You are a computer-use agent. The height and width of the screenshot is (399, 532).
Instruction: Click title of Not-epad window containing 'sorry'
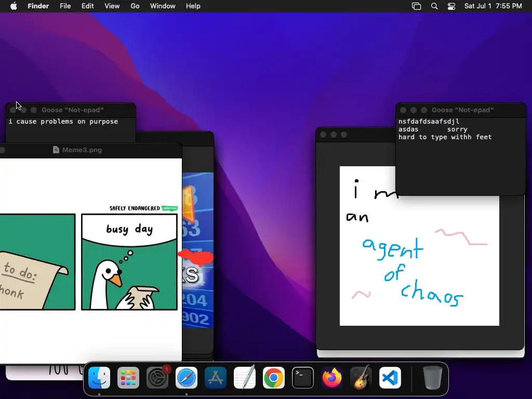click(462, 110)
